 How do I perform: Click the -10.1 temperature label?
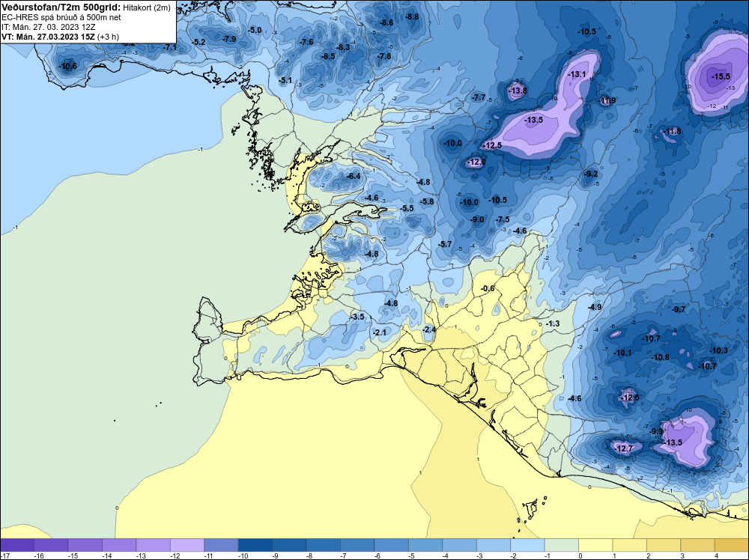point(622,353)
